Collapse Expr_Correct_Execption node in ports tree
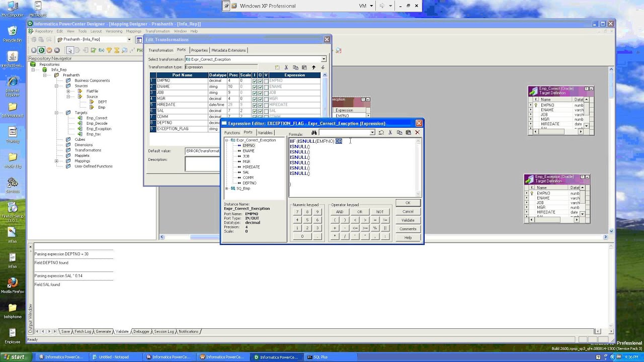This screenshot has height=362, width=644. click(226, 140)
